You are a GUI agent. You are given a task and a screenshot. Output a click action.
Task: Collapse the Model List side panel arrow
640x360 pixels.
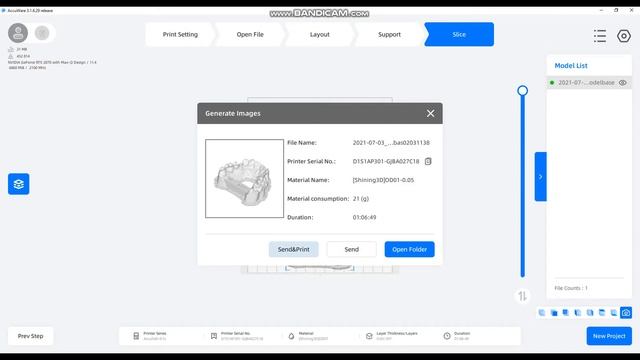[540, 177]
